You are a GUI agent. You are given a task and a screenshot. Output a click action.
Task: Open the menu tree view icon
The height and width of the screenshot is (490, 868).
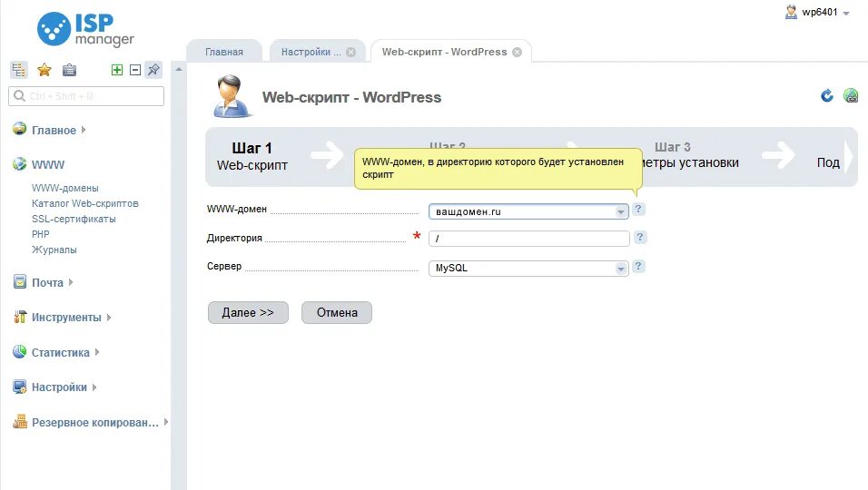[x=18, y=70]
